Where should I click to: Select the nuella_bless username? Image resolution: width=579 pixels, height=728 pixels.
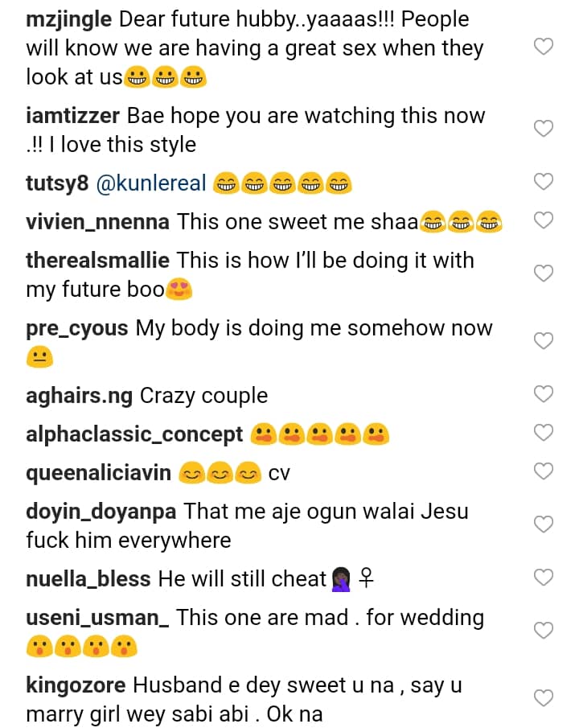(x=88, y=578)
